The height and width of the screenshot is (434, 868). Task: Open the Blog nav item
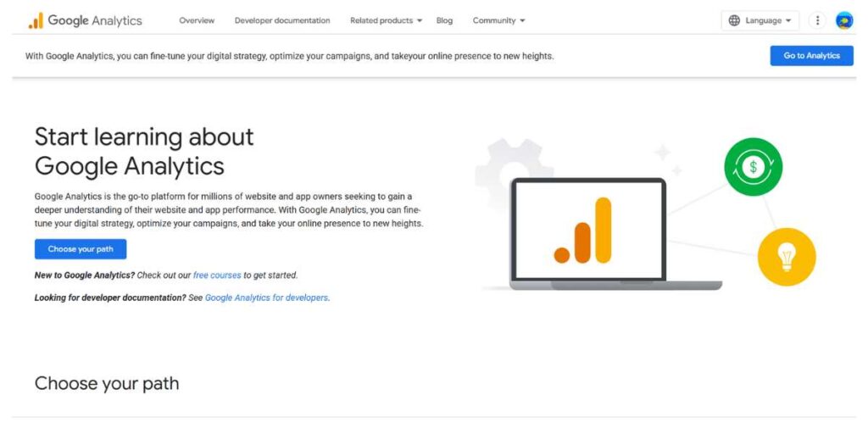coord(444,20)
